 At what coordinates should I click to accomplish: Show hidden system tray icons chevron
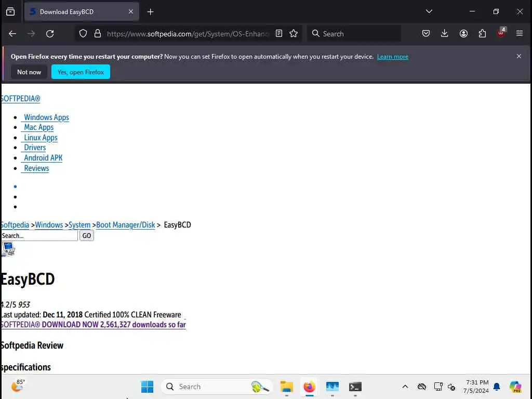pyautogui.click(x=405, y=387)
